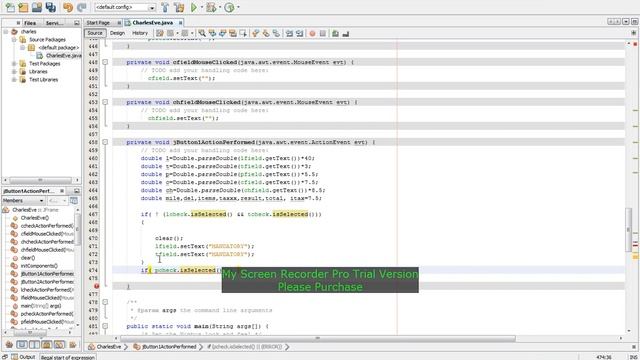Toggle Sort by Name icon in Navigator
Screen dimensions: 640x360
click(x=73, y=345)
